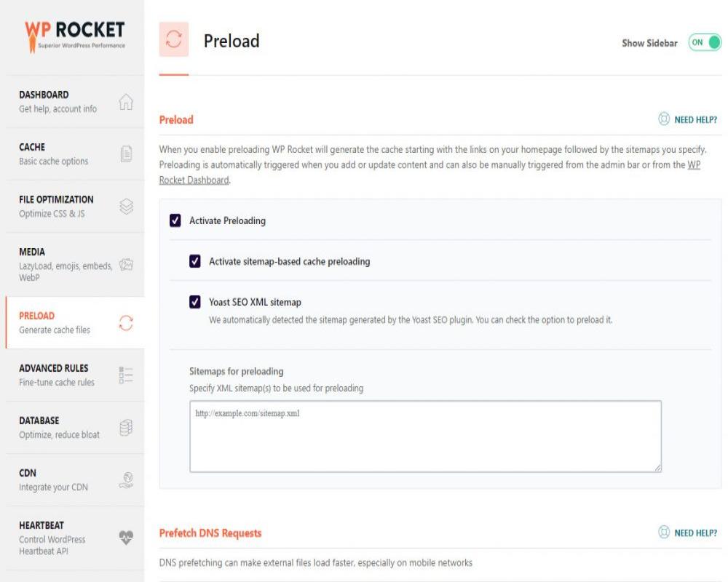The width and height of the screenshot is (728, 582).
Task: Open Need Help beside Preload heading
Action: pos(688,119)
